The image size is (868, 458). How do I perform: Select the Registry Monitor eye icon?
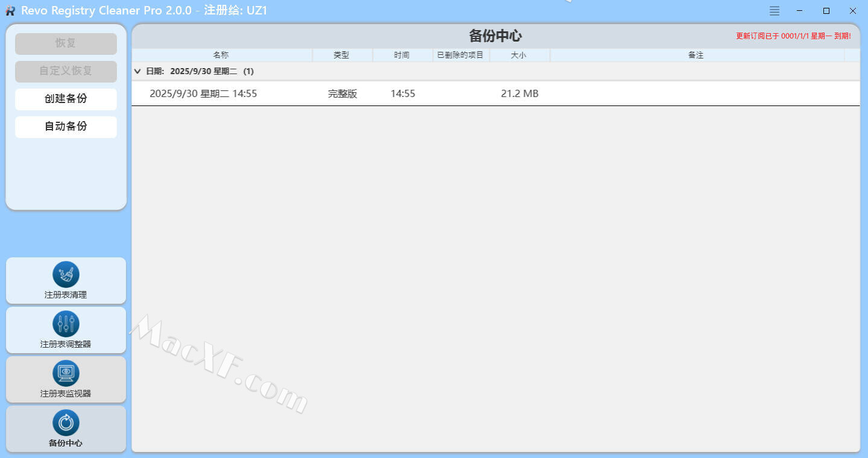click(66, 374)
